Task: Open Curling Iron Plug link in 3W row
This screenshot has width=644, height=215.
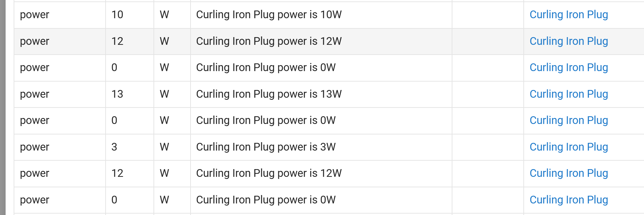Action: point(568,147)
